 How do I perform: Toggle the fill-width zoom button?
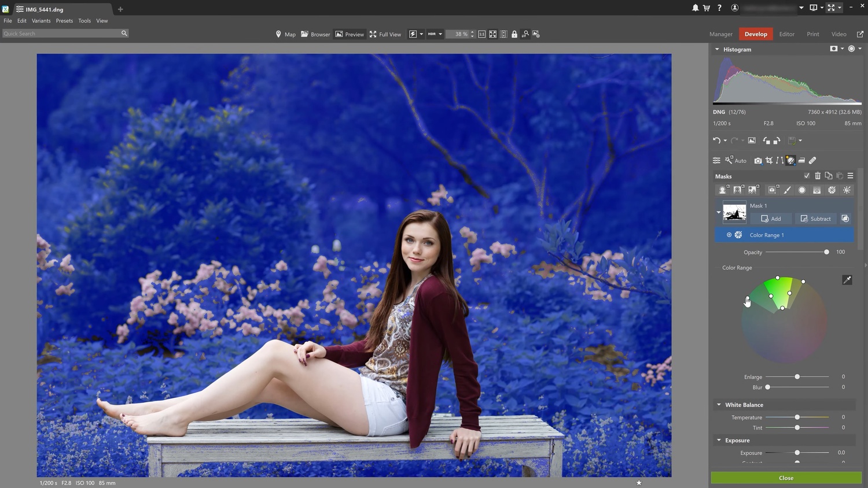[503, 34]
